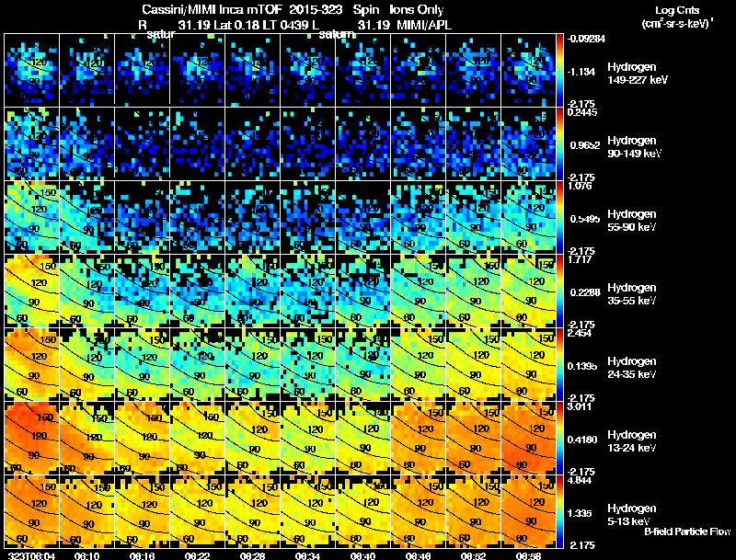Open the 24-35 keV panel at 06:16
736x560 pixels.
(x=142, y=364)
